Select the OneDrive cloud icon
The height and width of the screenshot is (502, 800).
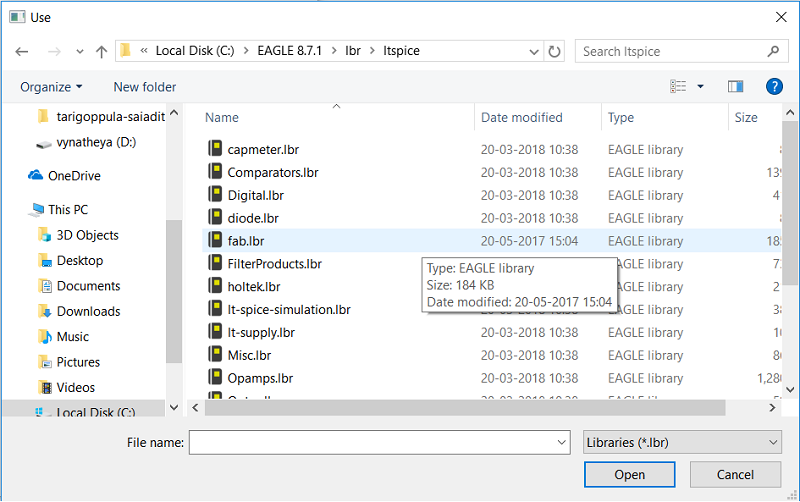coord(36,176)
